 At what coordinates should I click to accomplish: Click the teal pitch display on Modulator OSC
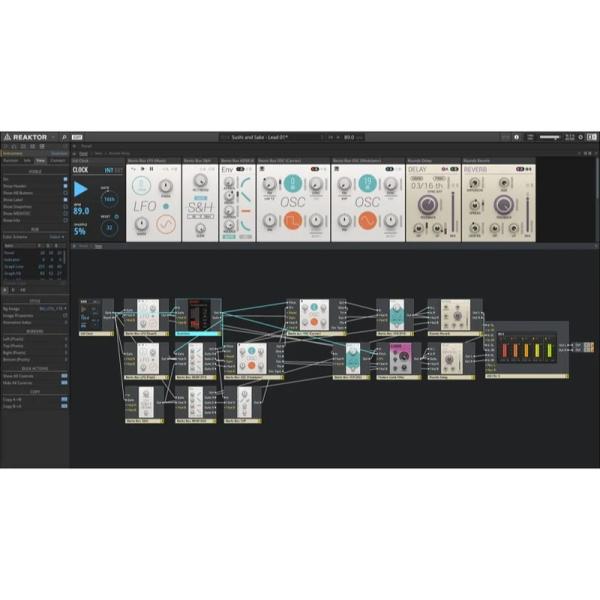pyautogui.click(x=368, y=181)
